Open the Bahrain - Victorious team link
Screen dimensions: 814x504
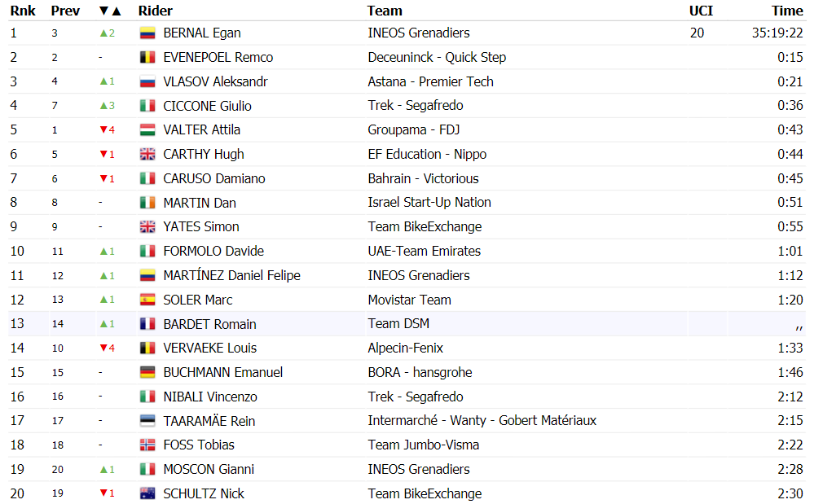click(423, 178)
